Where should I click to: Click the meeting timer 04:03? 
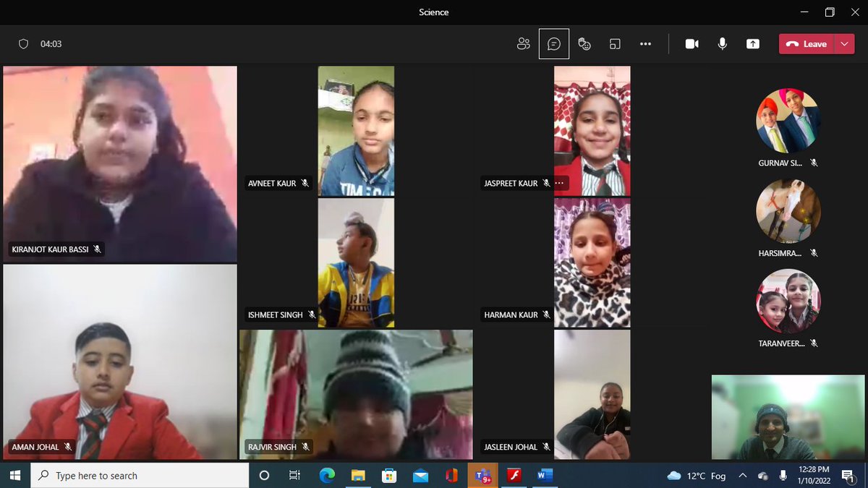[x=51, y=44]
